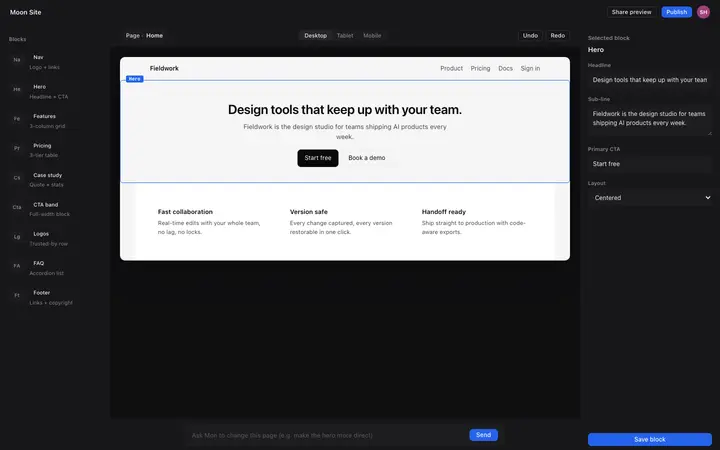Click the Ft icon of Footer block
This screenshot has height=450, width=720.
pos(17,295)
